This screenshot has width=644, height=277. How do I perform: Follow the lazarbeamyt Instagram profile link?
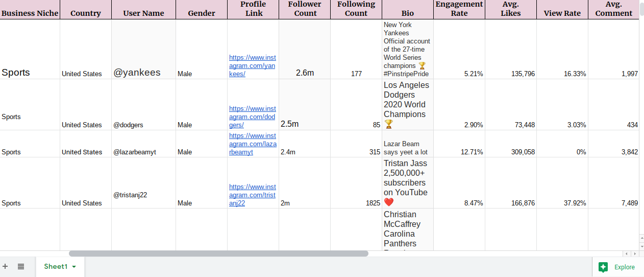pos(252,144)
